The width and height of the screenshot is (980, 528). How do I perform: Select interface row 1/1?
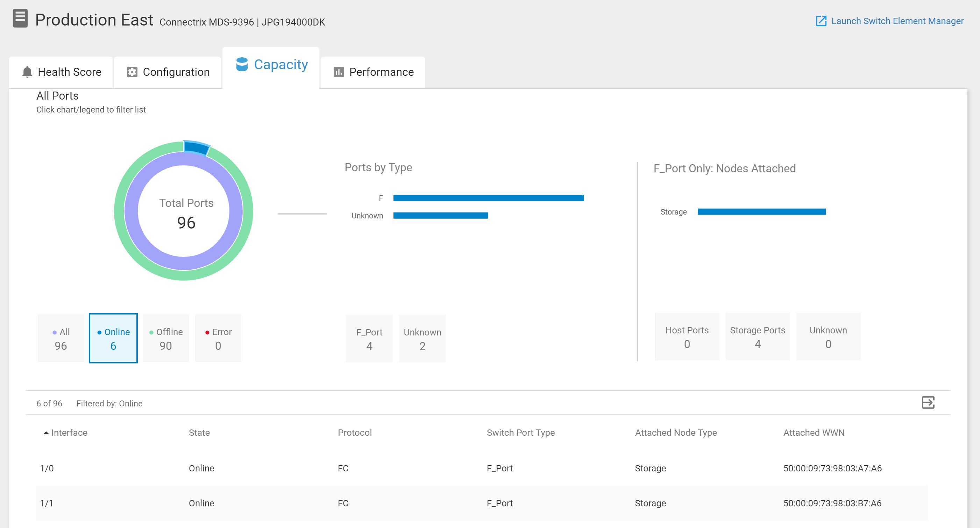coord(482,503)
